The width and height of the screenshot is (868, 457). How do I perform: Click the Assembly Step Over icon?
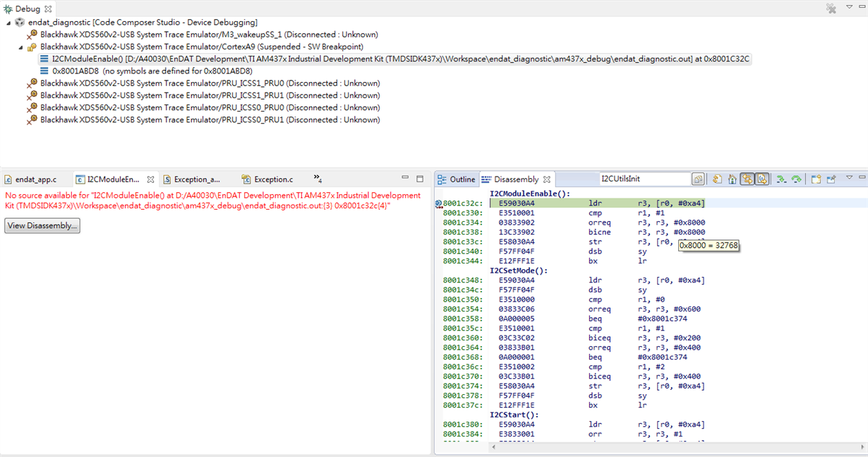click(796, 179)
